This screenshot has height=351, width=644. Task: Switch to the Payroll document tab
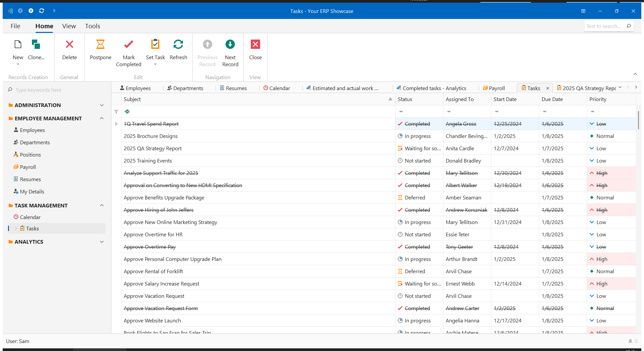(x=497, y=88)
